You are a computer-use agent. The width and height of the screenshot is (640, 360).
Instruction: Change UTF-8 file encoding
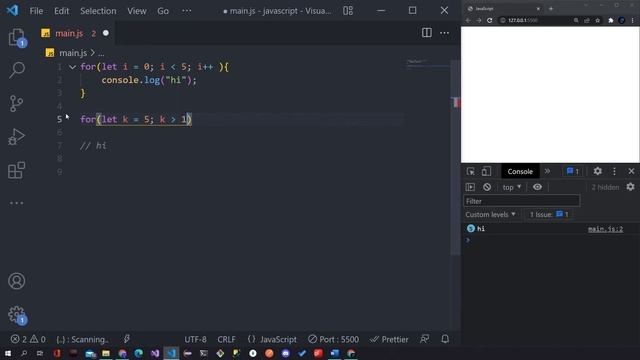[195, 339]
